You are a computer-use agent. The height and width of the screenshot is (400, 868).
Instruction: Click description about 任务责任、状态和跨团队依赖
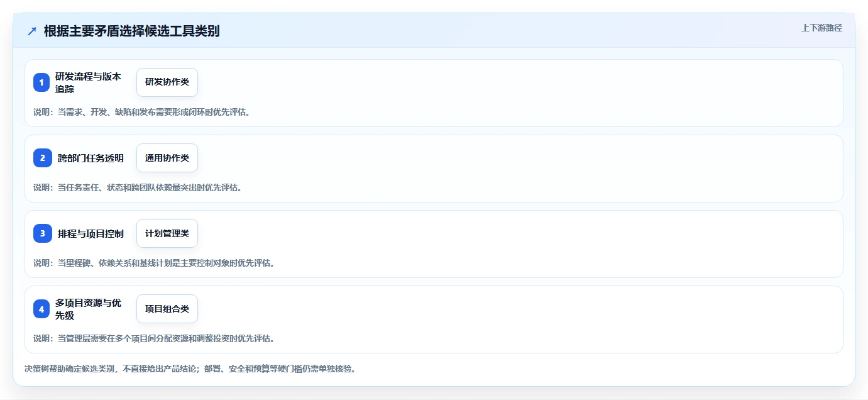(138, 187)
